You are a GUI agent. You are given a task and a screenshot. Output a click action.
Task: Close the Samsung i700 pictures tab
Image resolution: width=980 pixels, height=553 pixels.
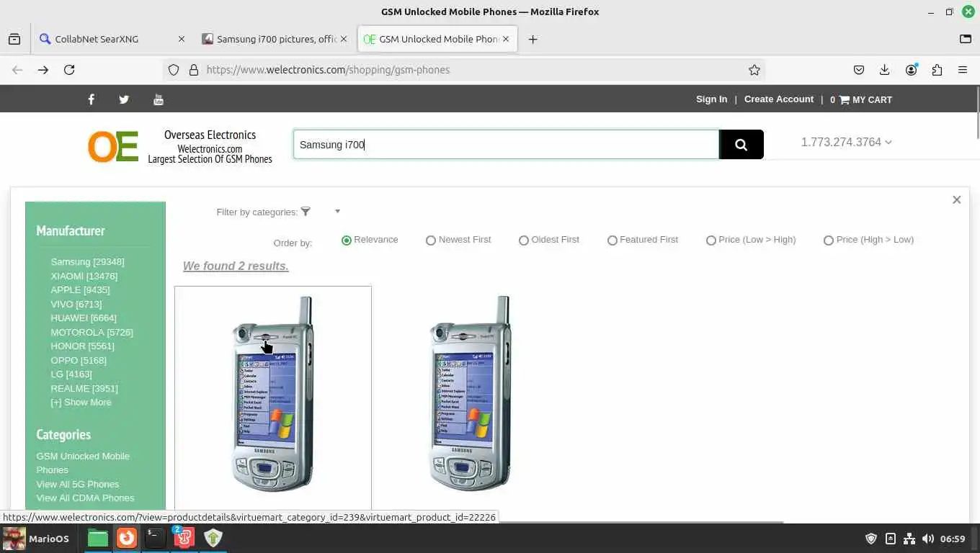tap(344, 39)
